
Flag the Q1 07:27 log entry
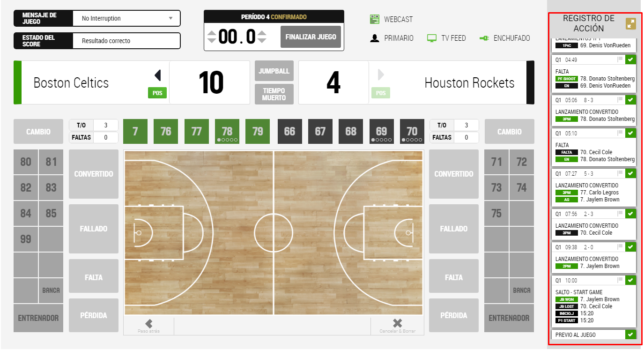click(620, 173)
